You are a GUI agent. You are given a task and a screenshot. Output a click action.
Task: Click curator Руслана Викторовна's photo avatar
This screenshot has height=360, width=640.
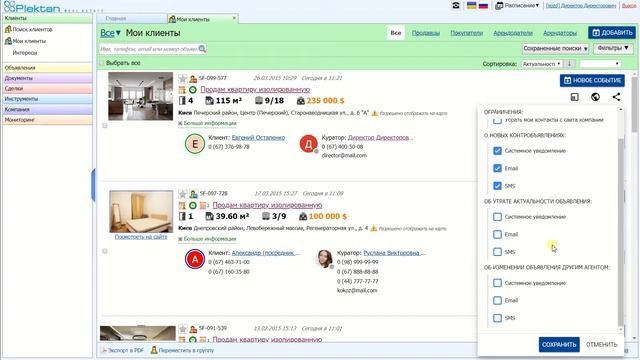tap(324, 258)
